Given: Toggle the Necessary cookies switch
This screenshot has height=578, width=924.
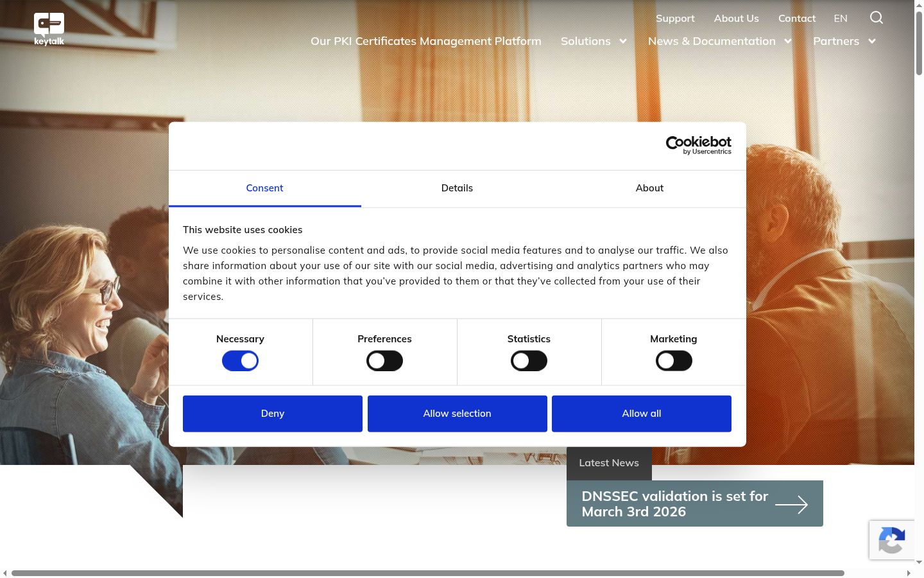Looking at the screenshot, I should tap(240, 361).
